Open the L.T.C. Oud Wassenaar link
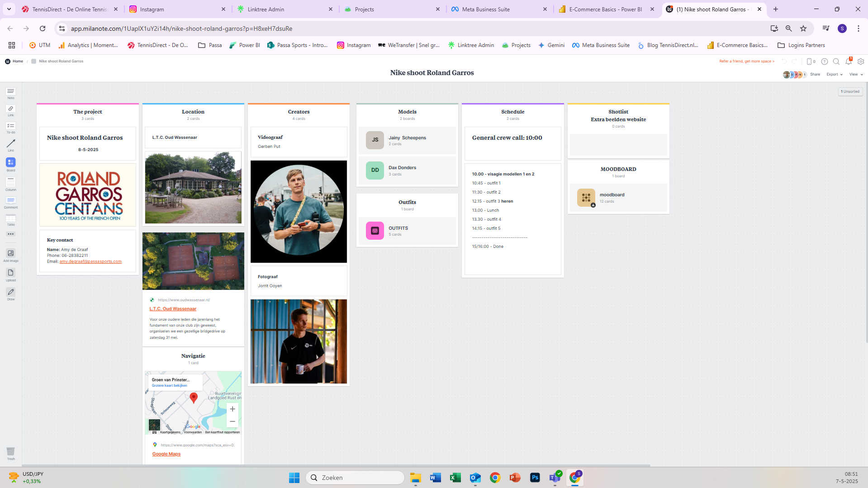 (173, 309)
